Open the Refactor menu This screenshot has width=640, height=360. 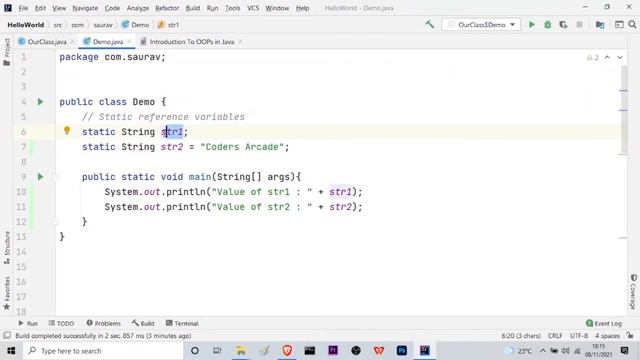pyautogui.click(x=167, y=8)
